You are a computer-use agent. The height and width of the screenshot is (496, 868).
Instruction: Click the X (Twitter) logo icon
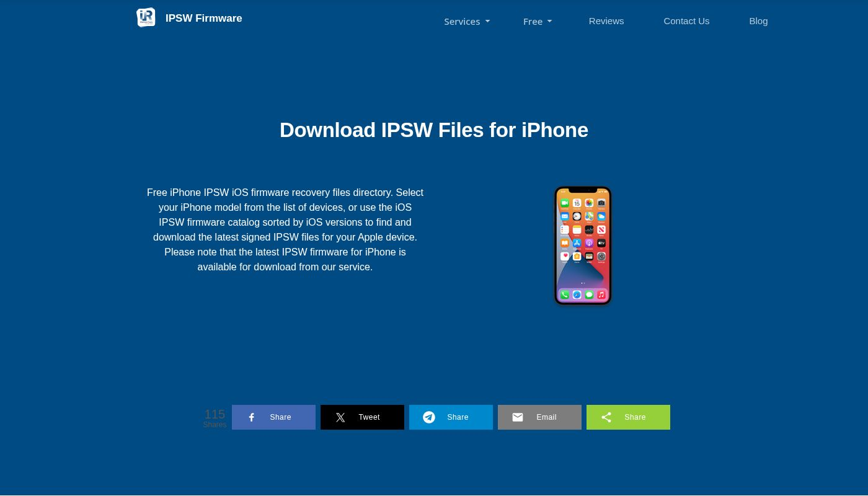coord(340,417)
